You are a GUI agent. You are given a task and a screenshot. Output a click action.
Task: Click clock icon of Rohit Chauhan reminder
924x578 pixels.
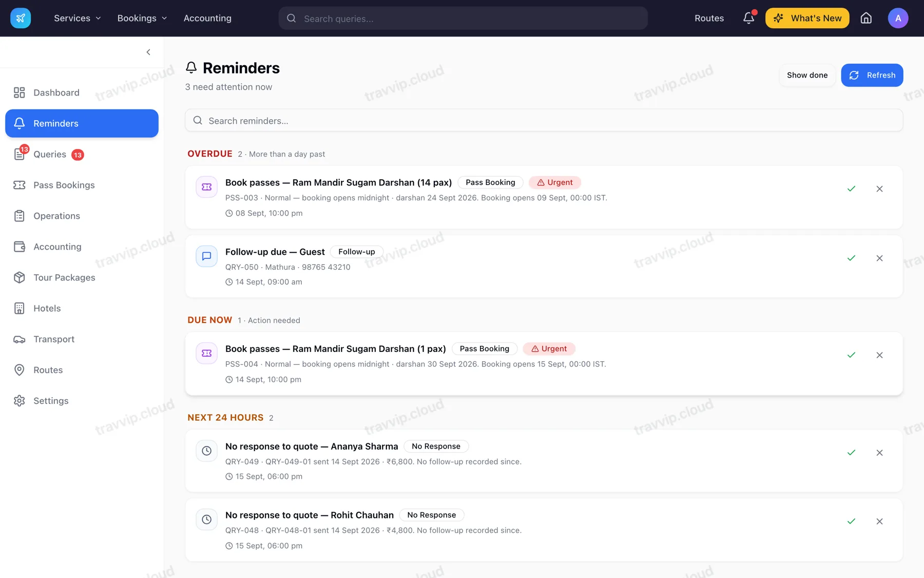coord(206,519)
